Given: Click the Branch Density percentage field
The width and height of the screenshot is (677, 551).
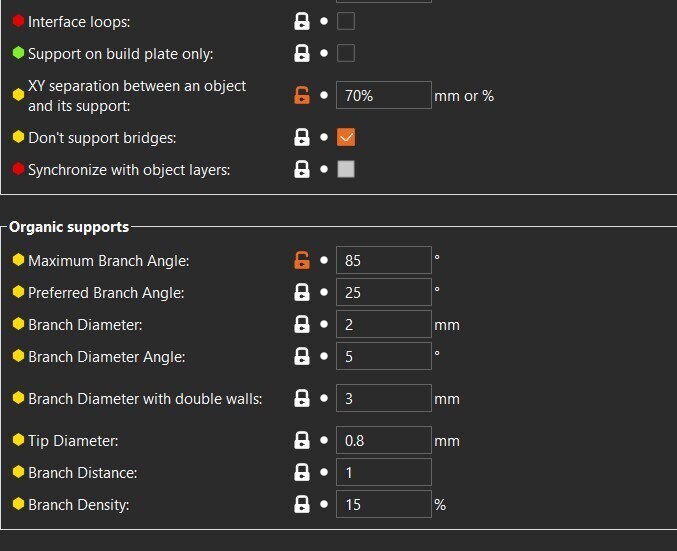Looking at the screenshot, I should tap(383, 505).
